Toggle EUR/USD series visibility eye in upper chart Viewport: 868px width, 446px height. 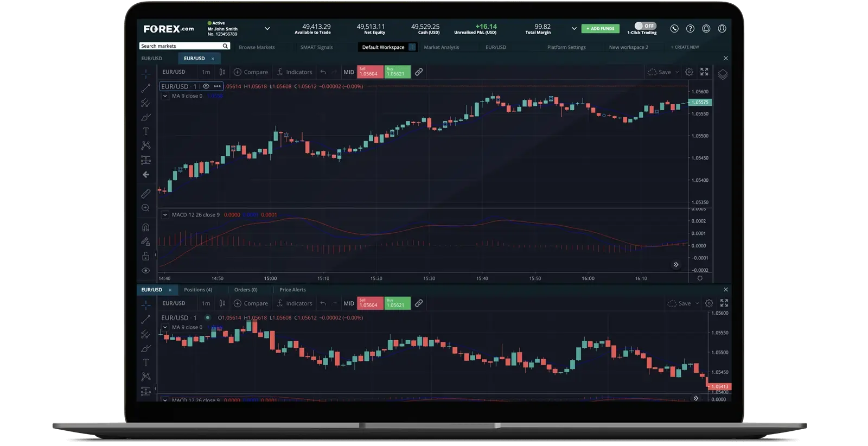point(206,86)
